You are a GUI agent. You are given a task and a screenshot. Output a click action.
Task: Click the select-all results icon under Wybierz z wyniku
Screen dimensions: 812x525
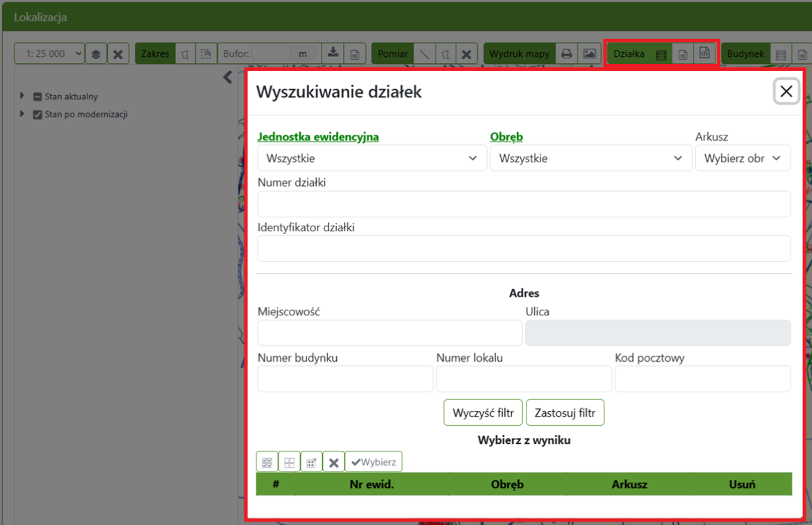pos(267,461)
